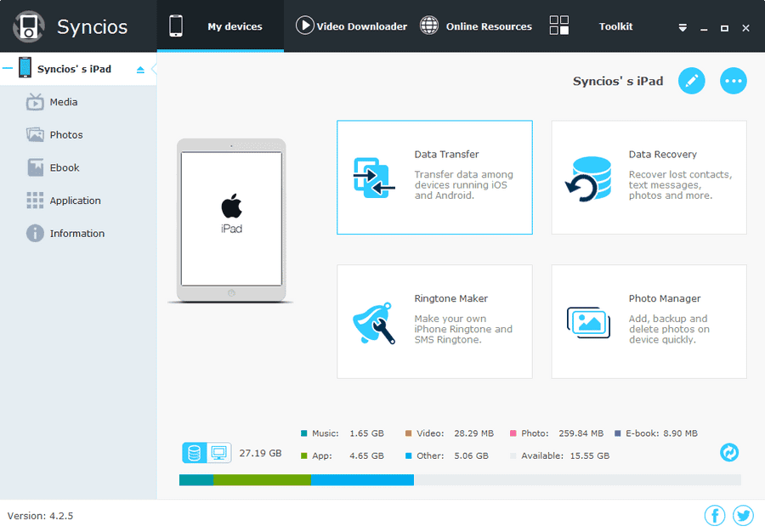This screenshot has width=765, height=532.
Task: Open Syncios on Facebook
Action: click(x=715, y=515)
